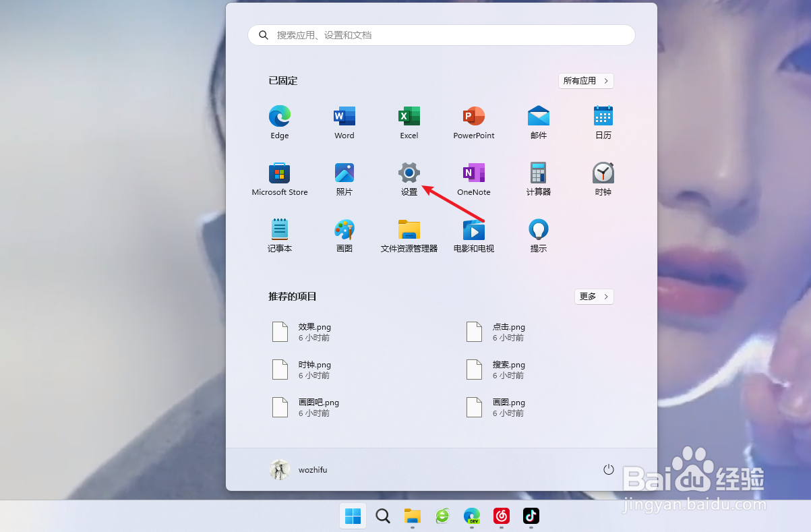The height and width of the screenshot is (532, 811).
Task: Launch Word from pinned apps
Action: pyautogui.click(x=344, y=122)
